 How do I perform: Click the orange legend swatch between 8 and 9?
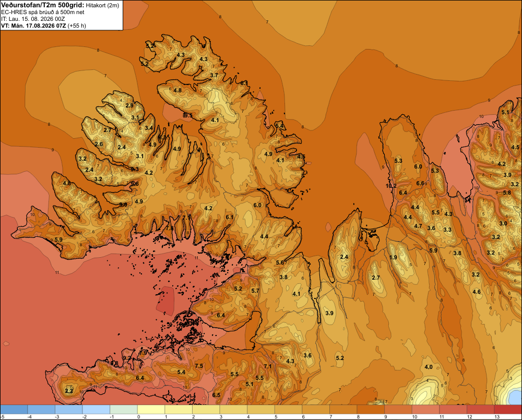pos(371,410)
